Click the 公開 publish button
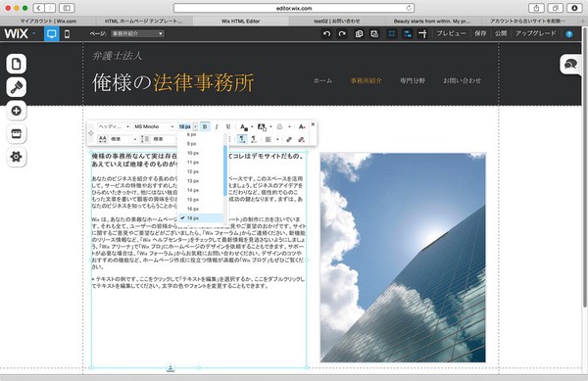The width and height of the screenshot is (588, 381). [501, 33]
